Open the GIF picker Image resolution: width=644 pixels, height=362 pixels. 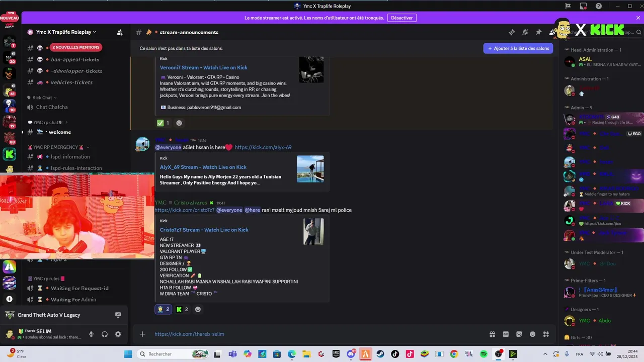[x=506, y=334]
